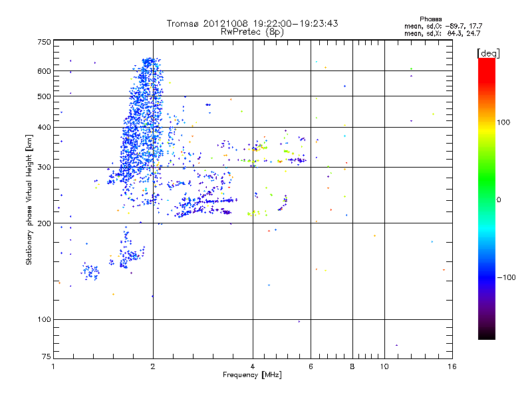
Task: Click the y-axis tick label "200"
Action: pos(44,223)
